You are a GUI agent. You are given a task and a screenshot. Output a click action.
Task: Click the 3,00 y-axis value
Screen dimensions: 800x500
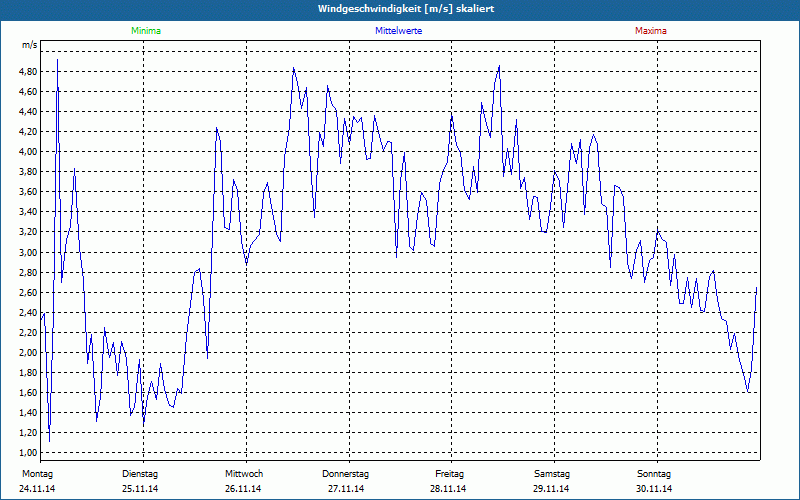click(x=29, y=252)
